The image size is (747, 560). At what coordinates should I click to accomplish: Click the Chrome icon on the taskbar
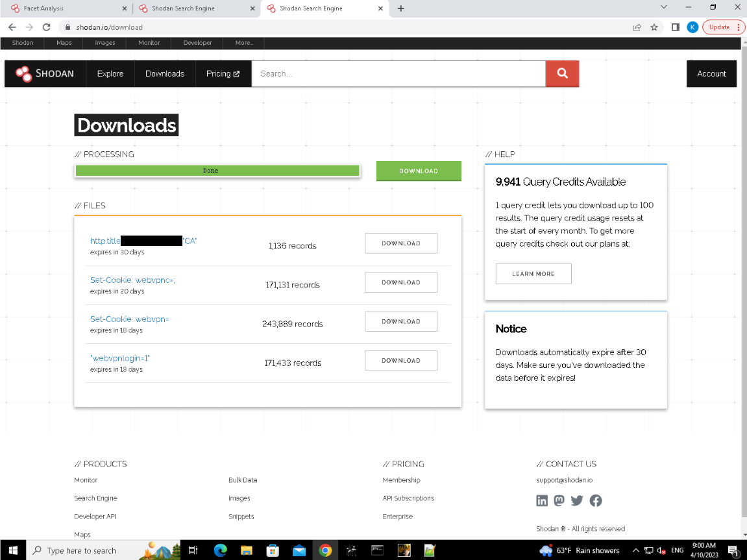pyautogui.click(x=325, y=550)
